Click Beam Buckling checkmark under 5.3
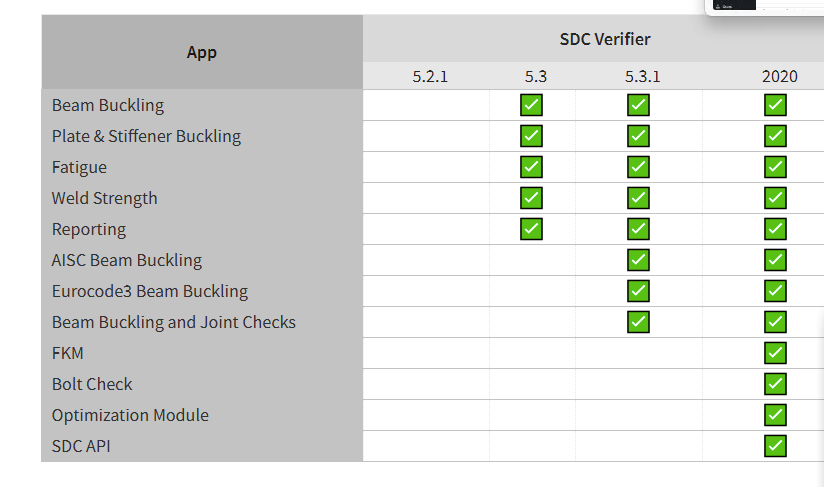 [531, 105]
